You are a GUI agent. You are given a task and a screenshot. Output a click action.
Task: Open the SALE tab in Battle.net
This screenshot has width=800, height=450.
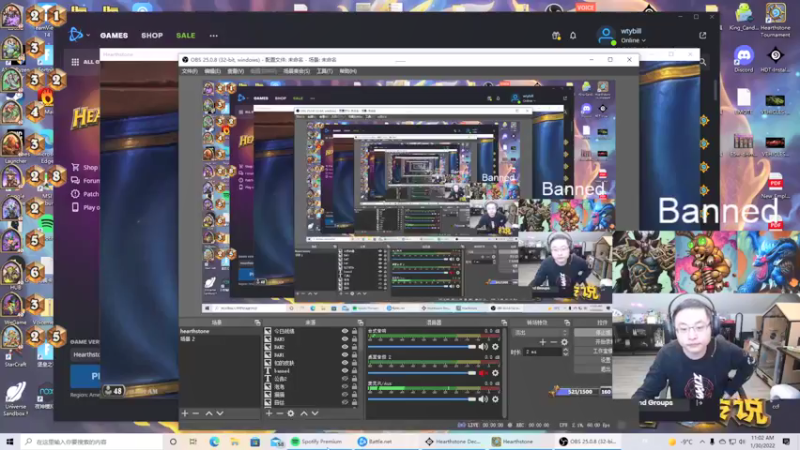coord(186,36)
